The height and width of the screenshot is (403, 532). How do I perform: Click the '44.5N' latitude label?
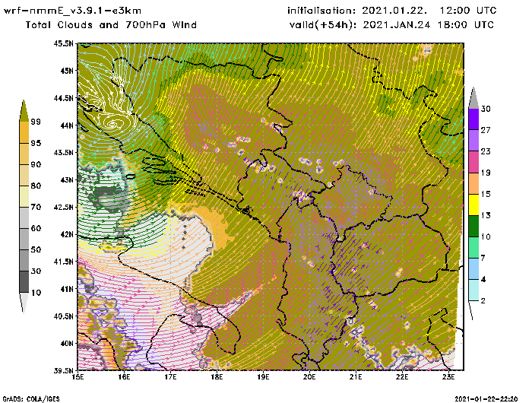tap(63, 98)
